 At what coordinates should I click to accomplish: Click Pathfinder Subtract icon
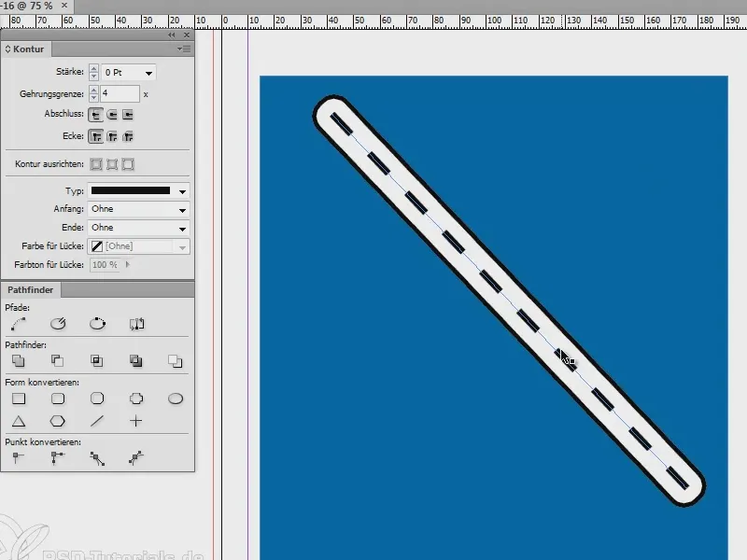(58, 361)
